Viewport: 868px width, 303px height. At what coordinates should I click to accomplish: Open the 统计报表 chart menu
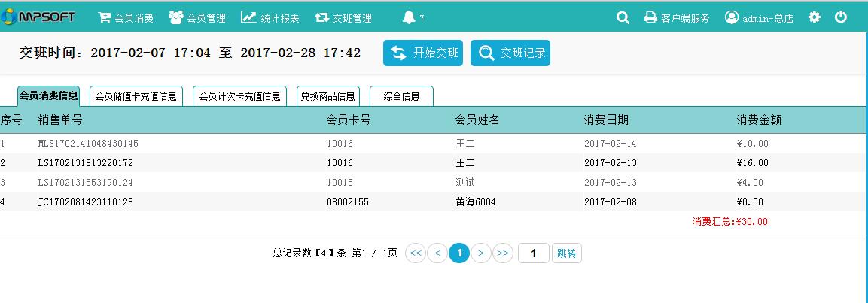[270, 17]
